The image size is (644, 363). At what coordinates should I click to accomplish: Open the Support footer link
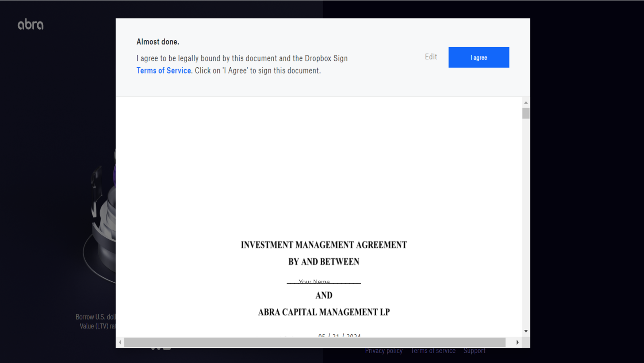pos(474,351)
